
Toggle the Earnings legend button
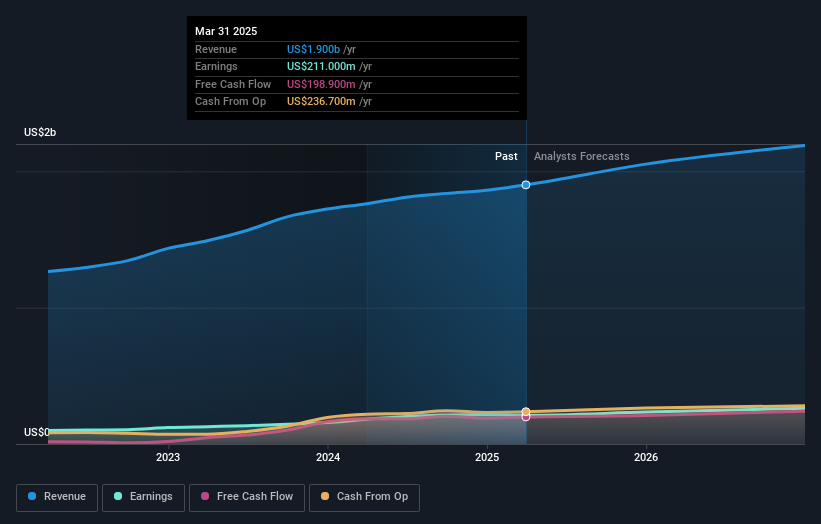(x=143, y=497)
